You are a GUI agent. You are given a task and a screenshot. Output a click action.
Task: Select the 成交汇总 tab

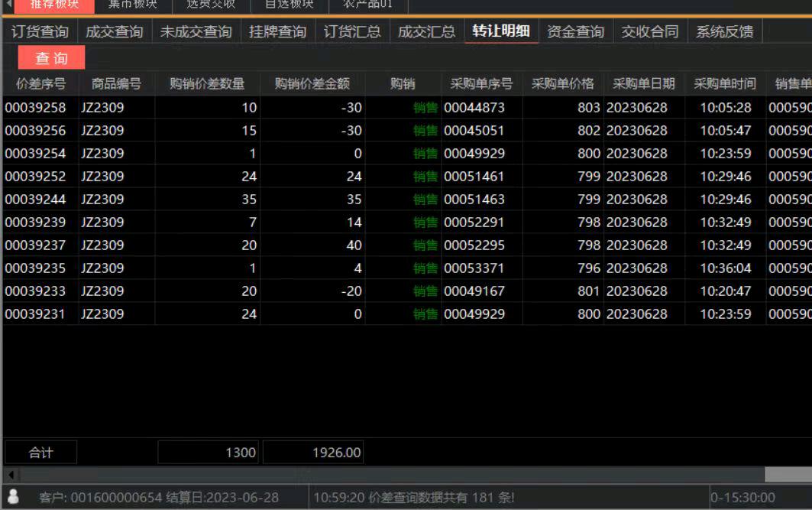point(426,31)
